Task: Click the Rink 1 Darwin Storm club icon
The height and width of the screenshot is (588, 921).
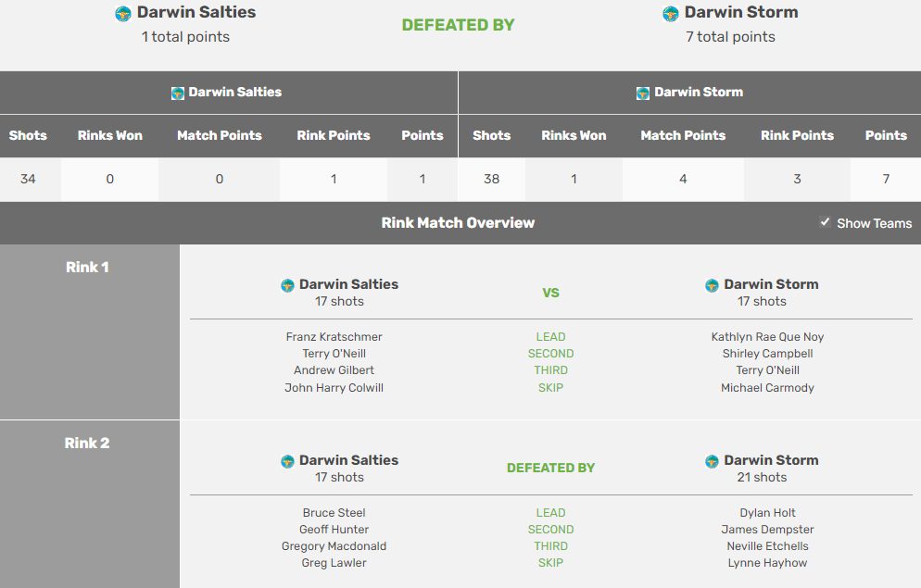Action: pyautogui.click(x=712, y=285)
